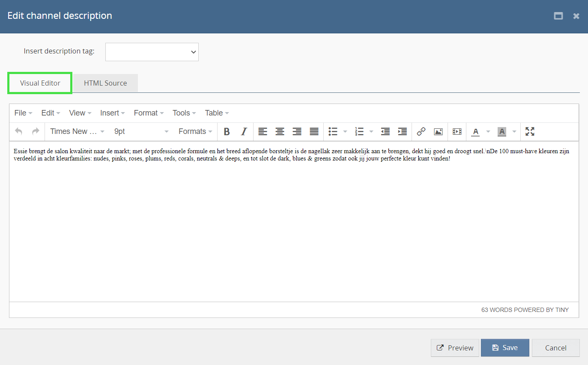Switch to the HTML Source tab
The image size is (588, 365).
pos(105,83)
